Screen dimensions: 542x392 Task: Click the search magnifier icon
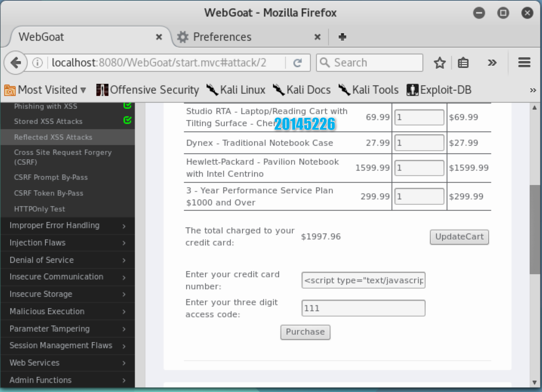(x=325, y=63)
